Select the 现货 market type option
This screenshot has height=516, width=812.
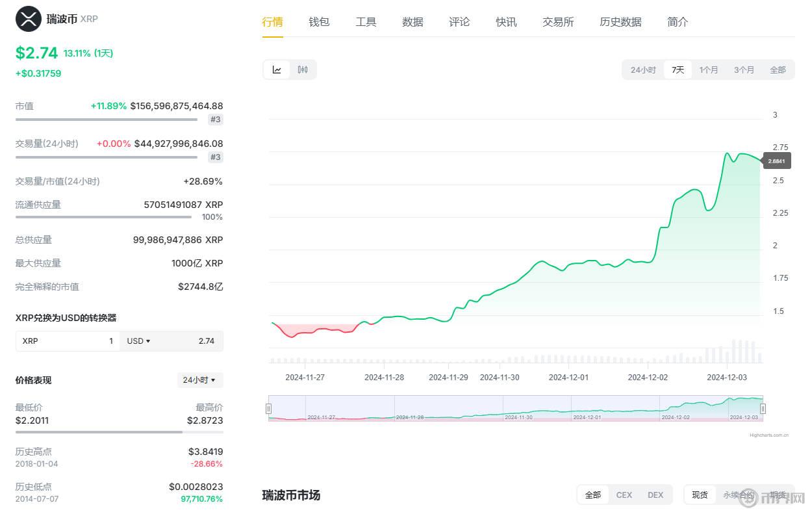(x=699, y=495)
